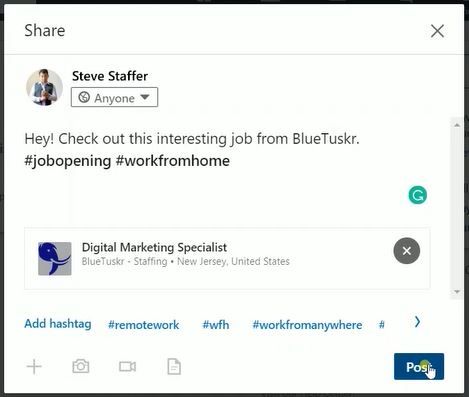Open the Grammarly icon in text box
Viewport: 469px width, 397px height.
pyautogui.click(x=418, y=195)
